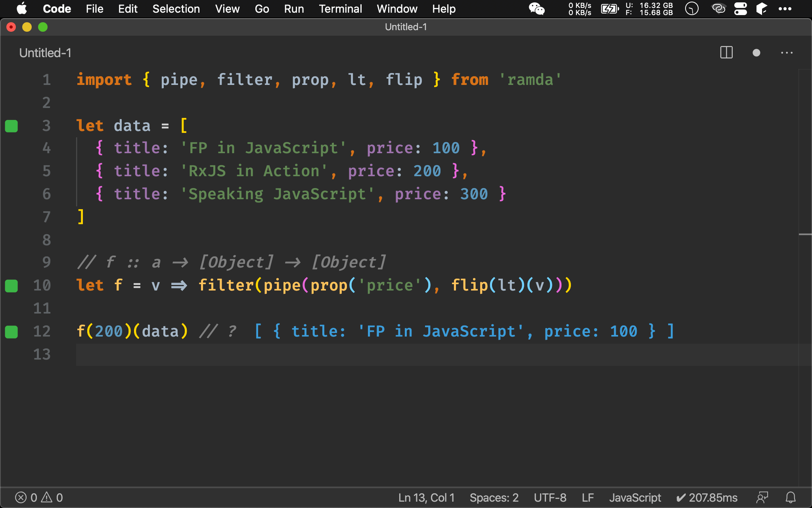
Task: Minimize the window with the yellow button
Action: pos(27,27)
